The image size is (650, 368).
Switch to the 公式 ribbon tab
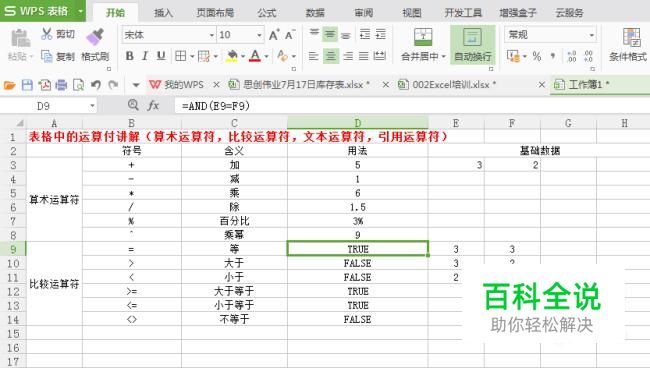click(267, 13)
